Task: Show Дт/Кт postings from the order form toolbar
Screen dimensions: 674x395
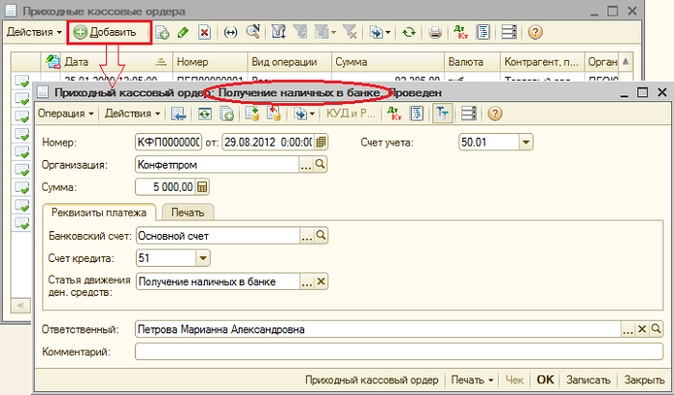Action: (x=395, y=113)
